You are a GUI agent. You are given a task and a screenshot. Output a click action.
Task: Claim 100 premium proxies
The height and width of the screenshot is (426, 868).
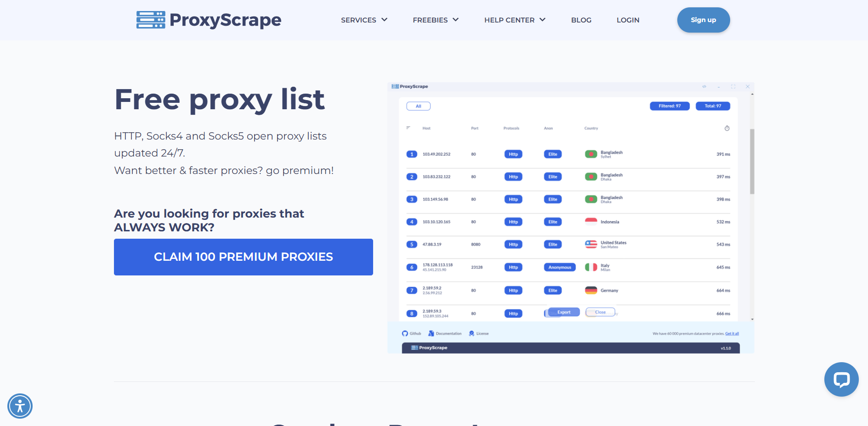tap(244, 257)
